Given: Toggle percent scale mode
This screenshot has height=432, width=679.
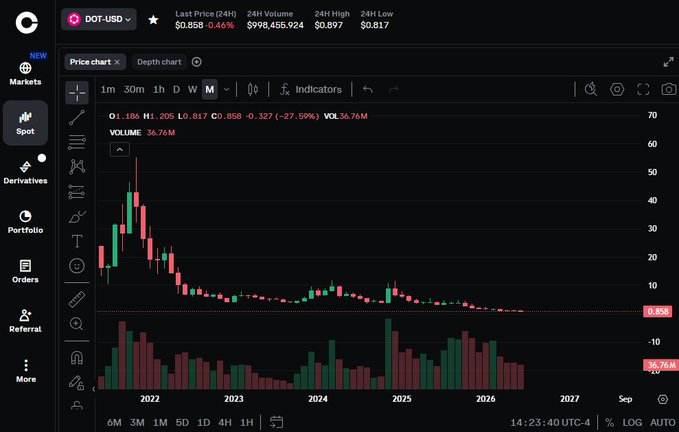Looking at the screenshot, I should pos(609,422).
